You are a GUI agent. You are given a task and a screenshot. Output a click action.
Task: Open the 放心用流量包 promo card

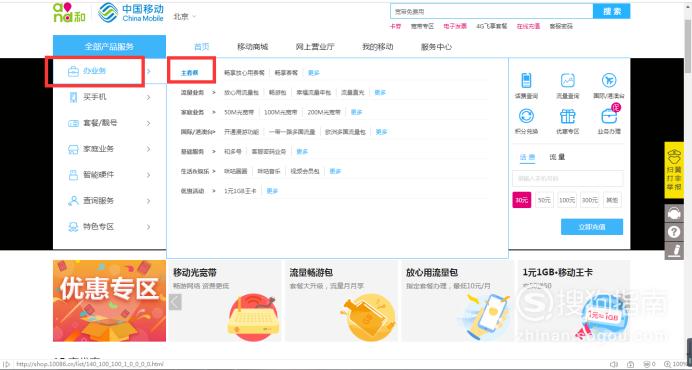pyautogui.click(x=458, y=301)
